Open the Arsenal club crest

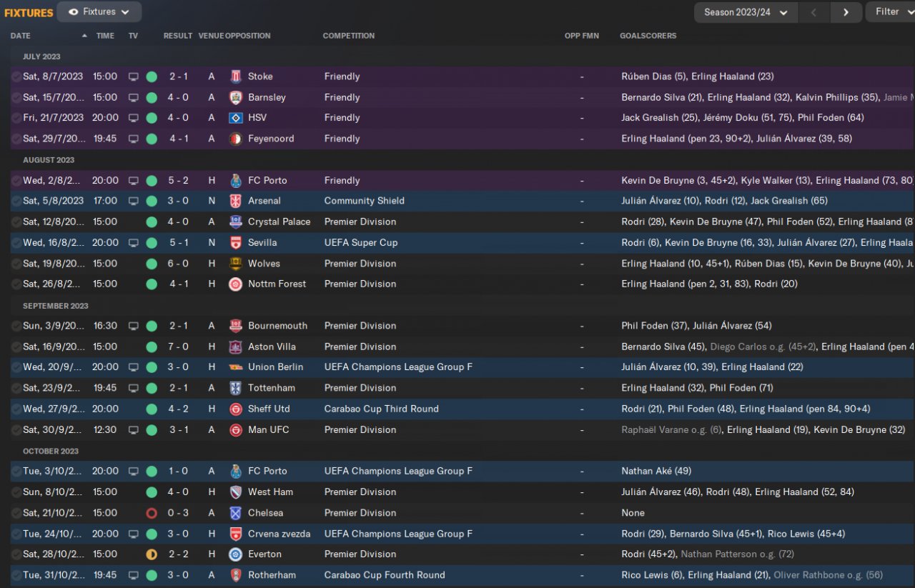tap(236, 201)
